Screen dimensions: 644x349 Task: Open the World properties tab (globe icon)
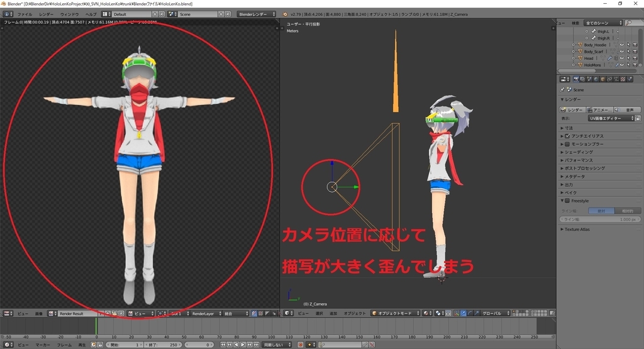click(x=596, y=79)
